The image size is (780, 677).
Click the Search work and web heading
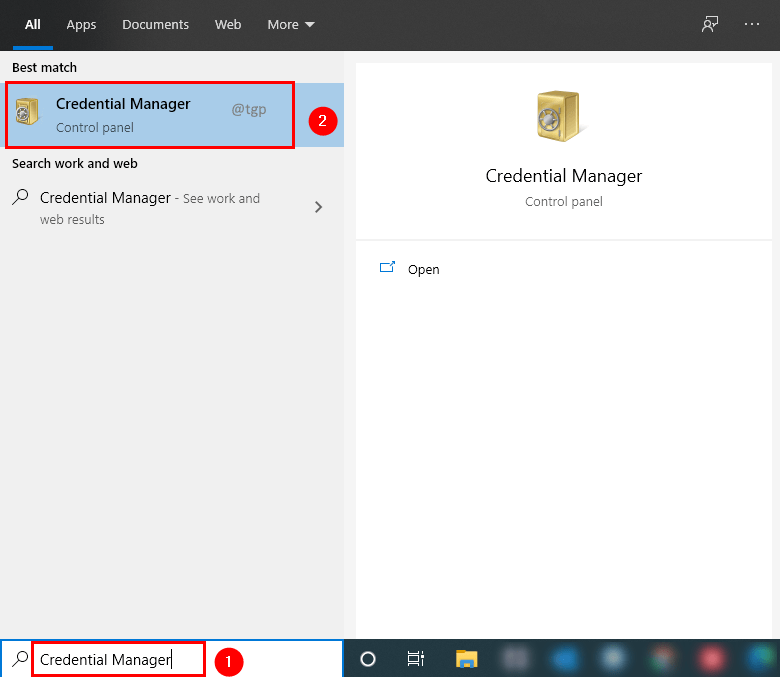[x=75, y=163]
